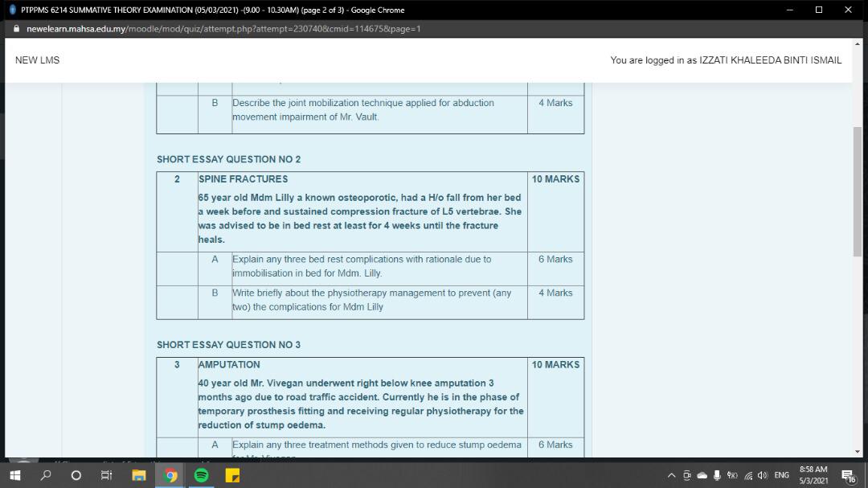Open Spotify from the taskbar

click(202, 475)
